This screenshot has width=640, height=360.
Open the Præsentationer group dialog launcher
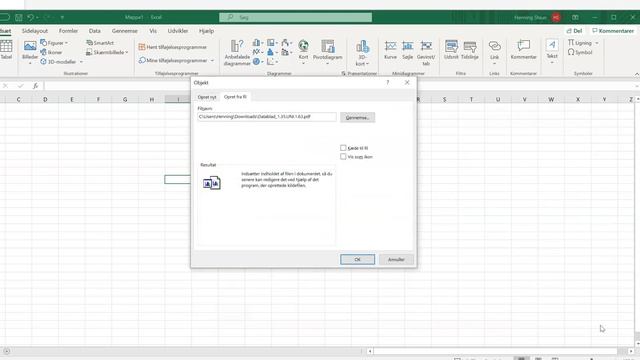click(x=344, y=74)
